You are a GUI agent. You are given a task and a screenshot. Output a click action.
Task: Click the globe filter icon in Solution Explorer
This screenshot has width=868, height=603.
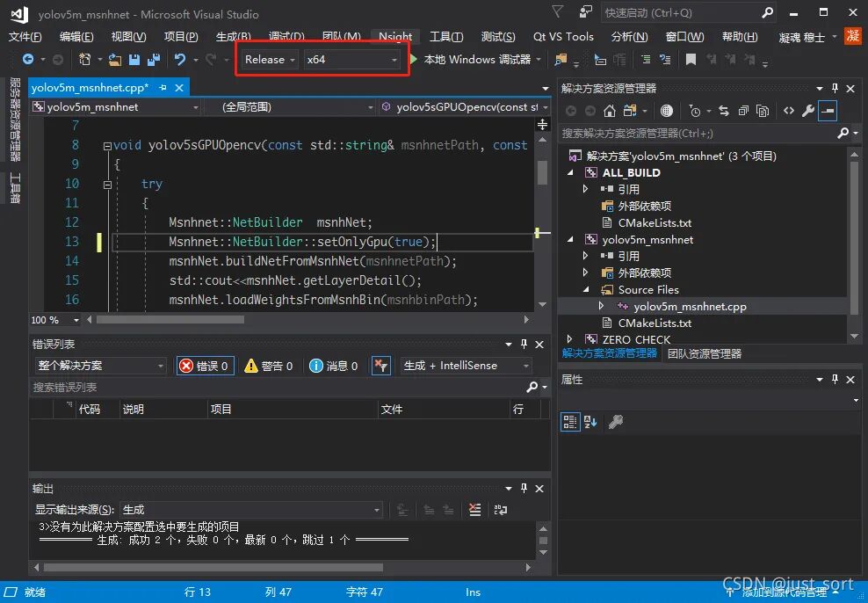tap(667, 111)
